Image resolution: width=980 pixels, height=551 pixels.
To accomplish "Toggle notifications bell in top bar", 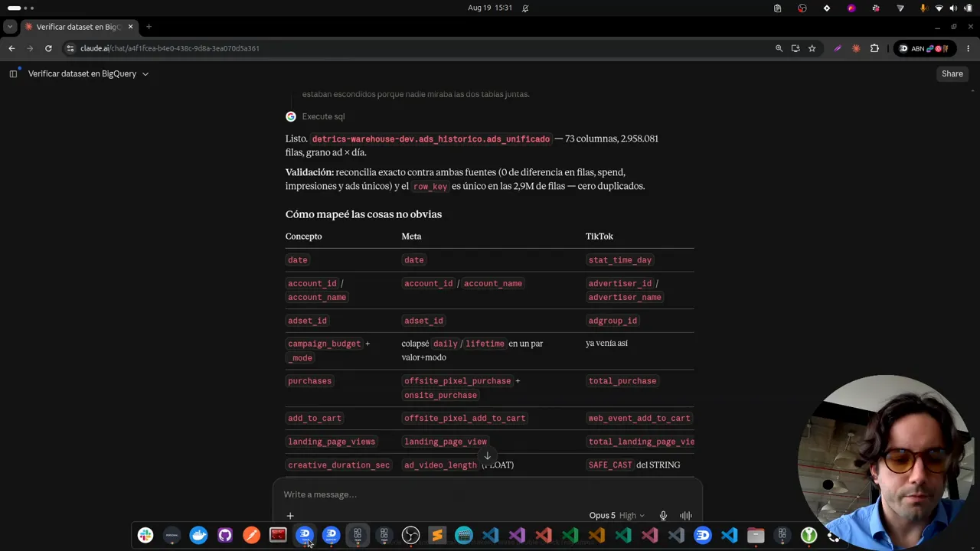I will 525,8.
